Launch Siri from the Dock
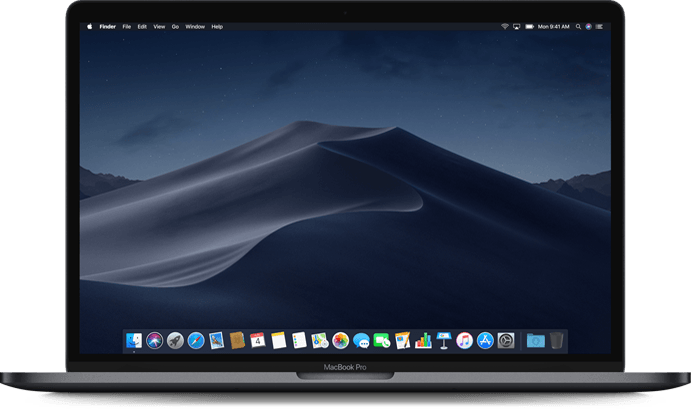The image size is (691, 409). 155,341
